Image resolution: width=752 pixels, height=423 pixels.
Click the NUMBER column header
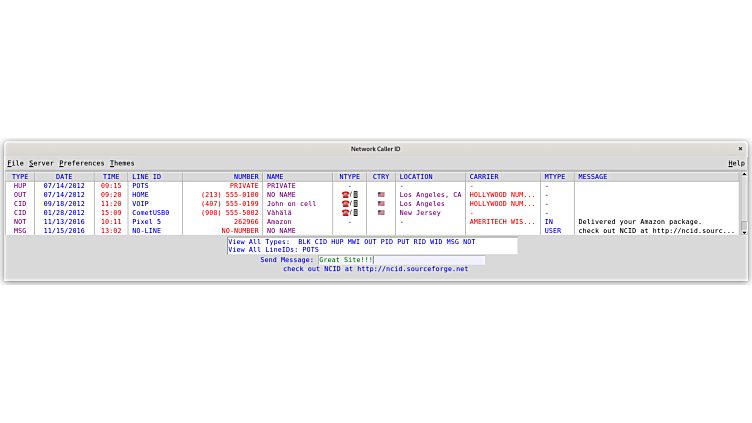[x=246, y=177]
